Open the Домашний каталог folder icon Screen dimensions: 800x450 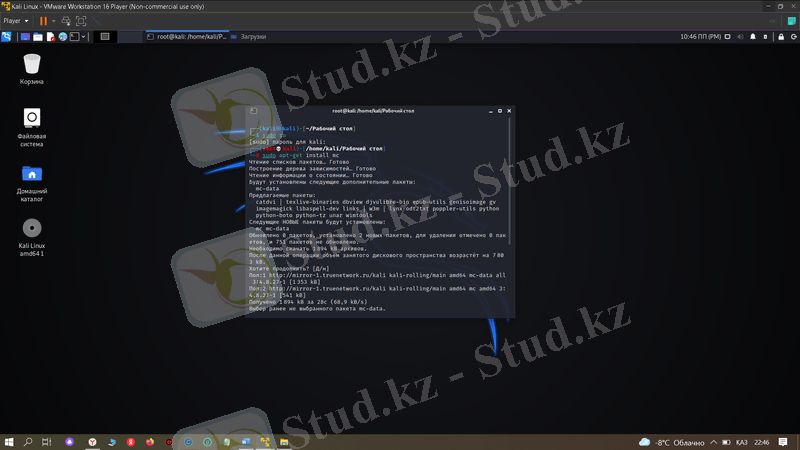click(x=31, y=173)
